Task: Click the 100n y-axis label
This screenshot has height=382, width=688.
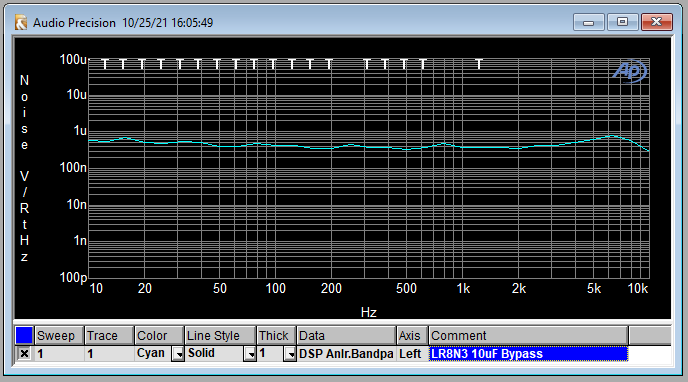Action: click(73, 168)
